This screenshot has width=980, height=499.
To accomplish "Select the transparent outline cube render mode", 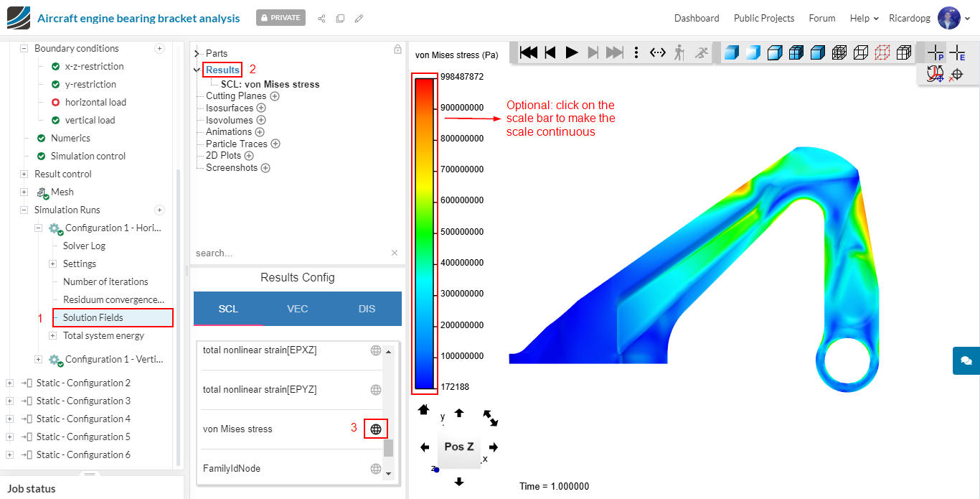I will (860, 52).
